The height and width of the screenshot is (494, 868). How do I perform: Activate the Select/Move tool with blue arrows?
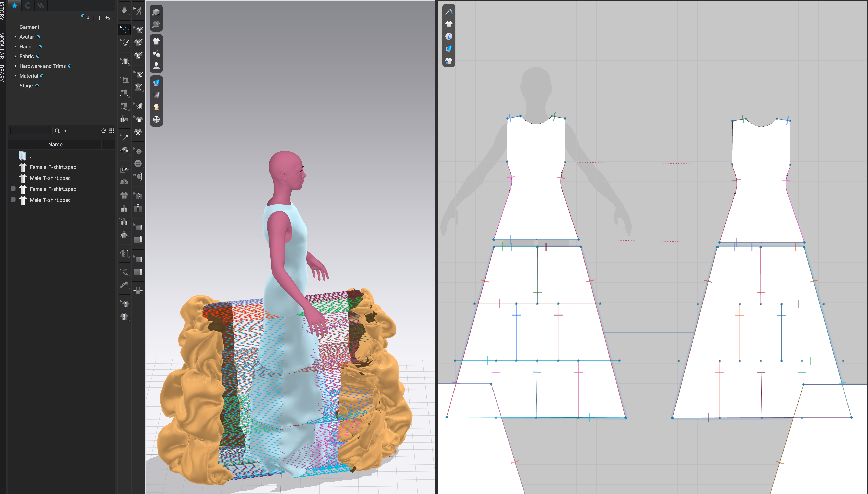click(x=124, y=29)
